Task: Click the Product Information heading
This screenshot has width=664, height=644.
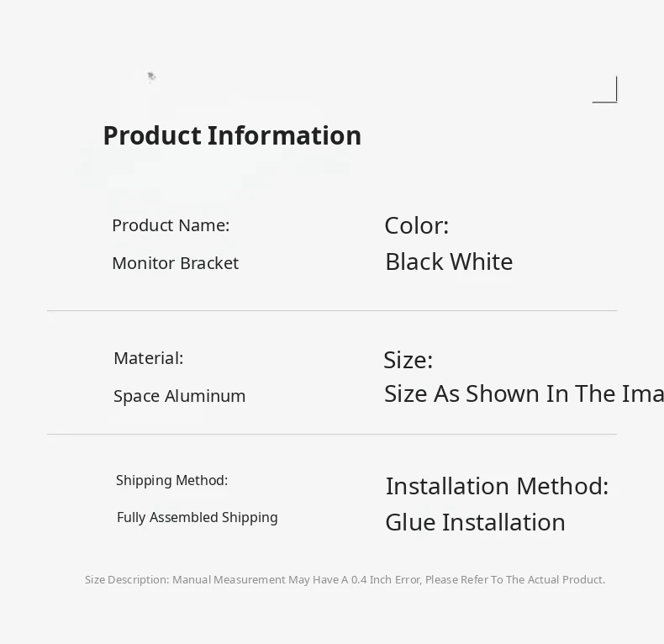Action: pyautogui.click(x=232, y=135)
